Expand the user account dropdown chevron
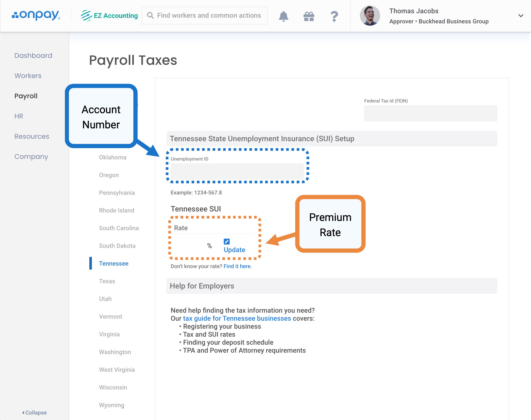The width and height of the screenshot is (531, 420). click(521, 16)
